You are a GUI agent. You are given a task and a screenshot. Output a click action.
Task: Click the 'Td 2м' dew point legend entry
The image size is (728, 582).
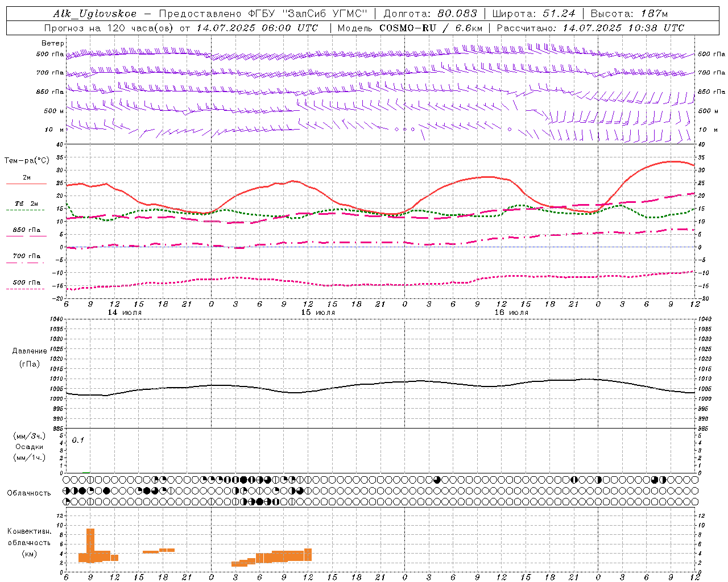click(x=27, y=203)
